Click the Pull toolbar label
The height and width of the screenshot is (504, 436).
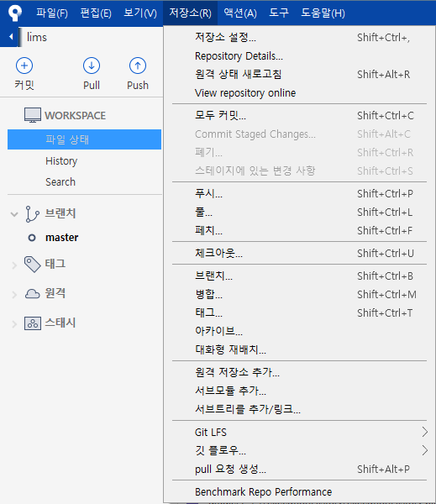[92, 85]
